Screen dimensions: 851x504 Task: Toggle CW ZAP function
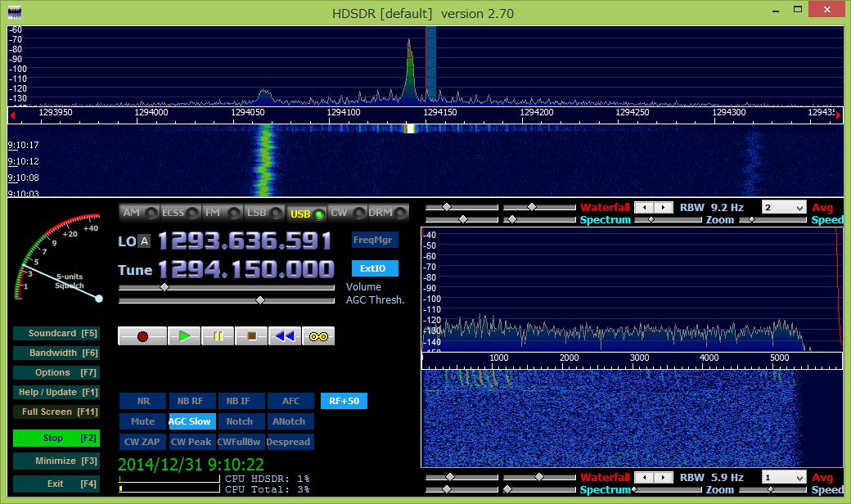point(142,442)
